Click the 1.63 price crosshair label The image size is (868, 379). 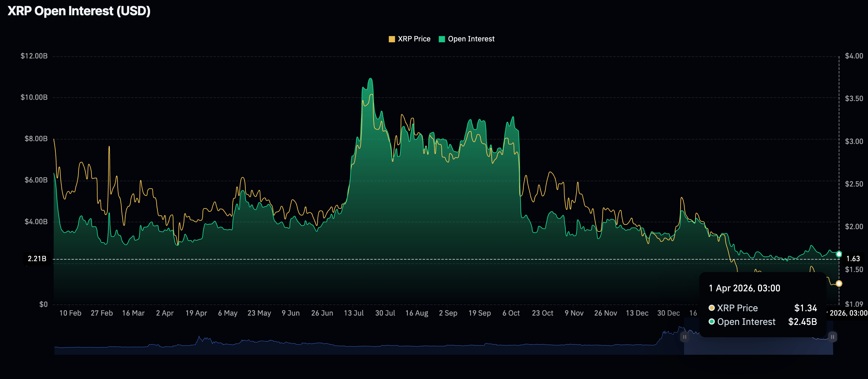pyautogui.click(x=853, y=259)
